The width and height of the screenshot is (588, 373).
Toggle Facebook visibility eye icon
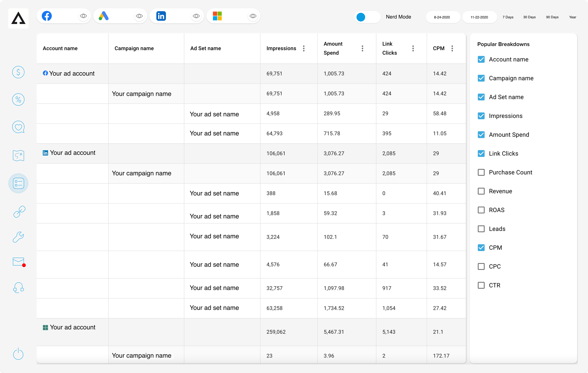pos(83,16)
